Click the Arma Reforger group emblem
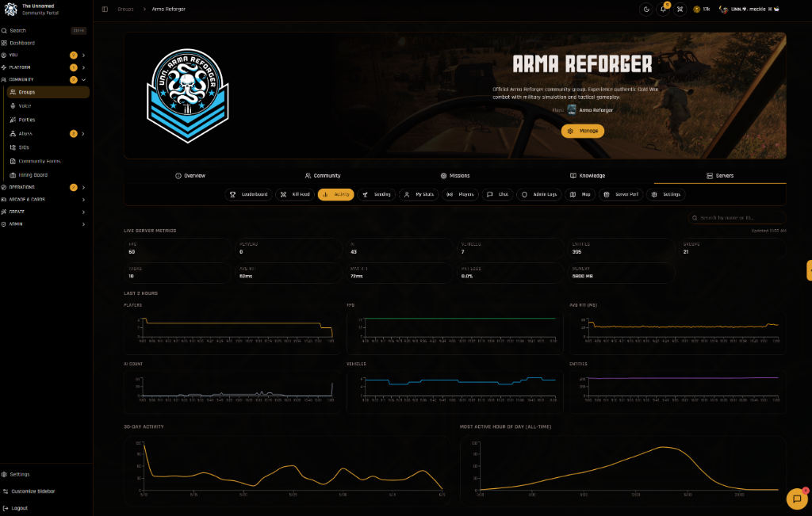The width and height of the screenshot is (812, 516). [x=187, y=95]
